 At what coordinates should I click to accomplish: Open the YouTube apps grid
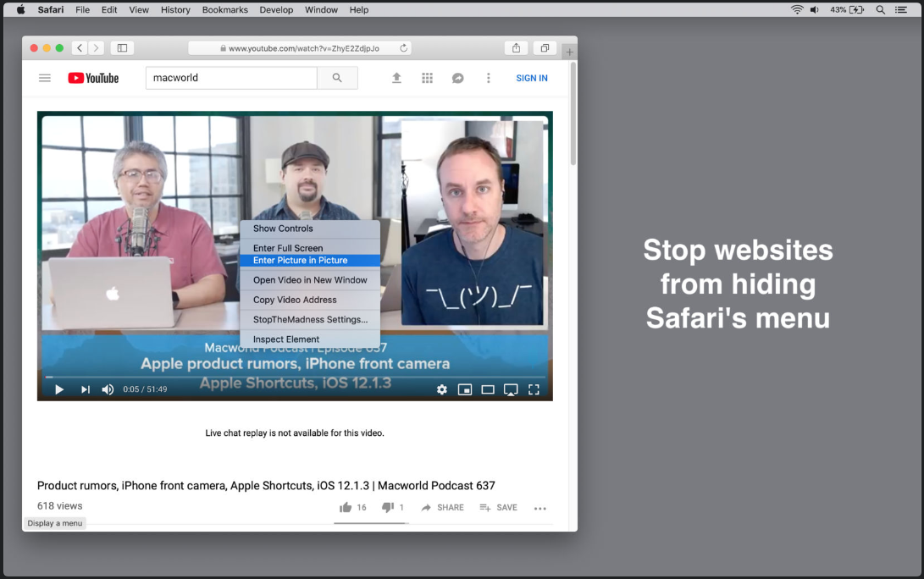click(x=427, y=78)
